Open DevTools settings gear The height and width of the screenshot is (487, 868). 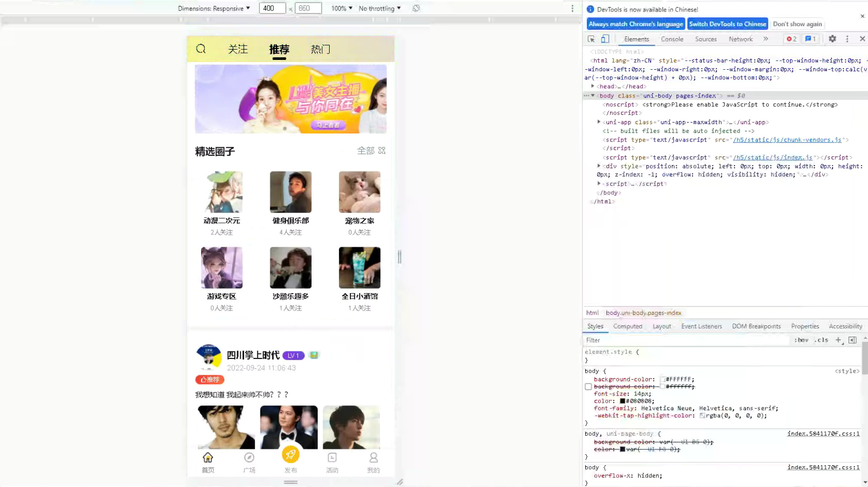(x=832, y=39)
